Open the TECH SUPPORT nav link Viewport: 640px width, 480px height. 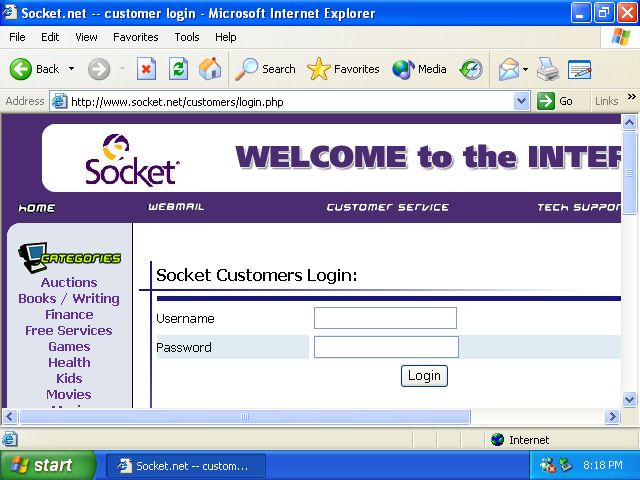coord(579,207)
